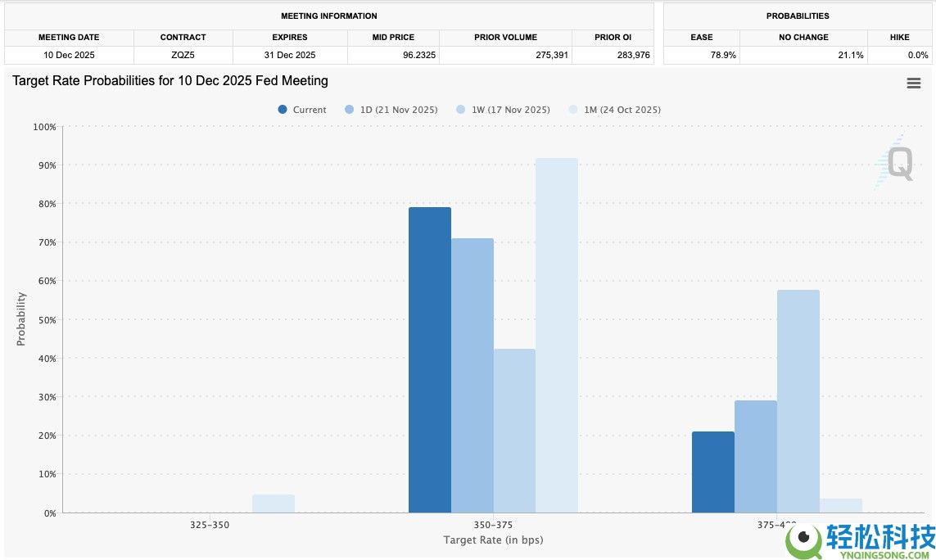Click the NO CHANGE 21.1% value
Viewport: 936px width, 560px height.
(803, 55)
